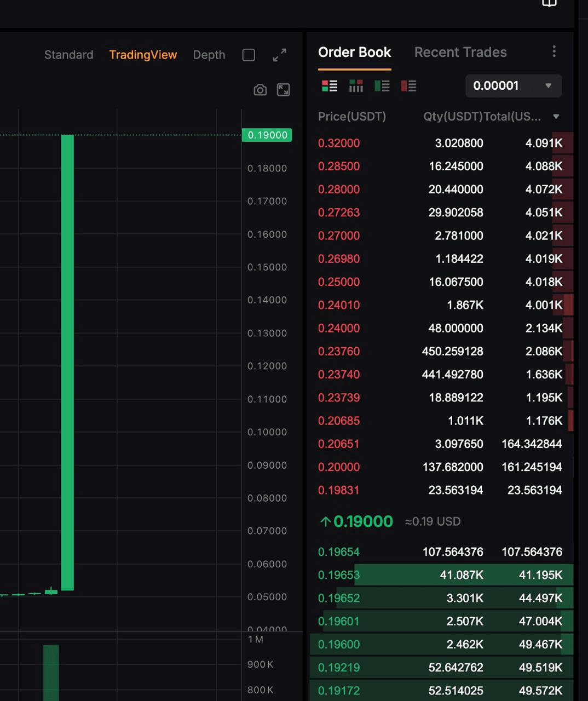588x701 pixels.
Task: Click the ≈0.19 USD conversion text
Action: click(433, 521)
